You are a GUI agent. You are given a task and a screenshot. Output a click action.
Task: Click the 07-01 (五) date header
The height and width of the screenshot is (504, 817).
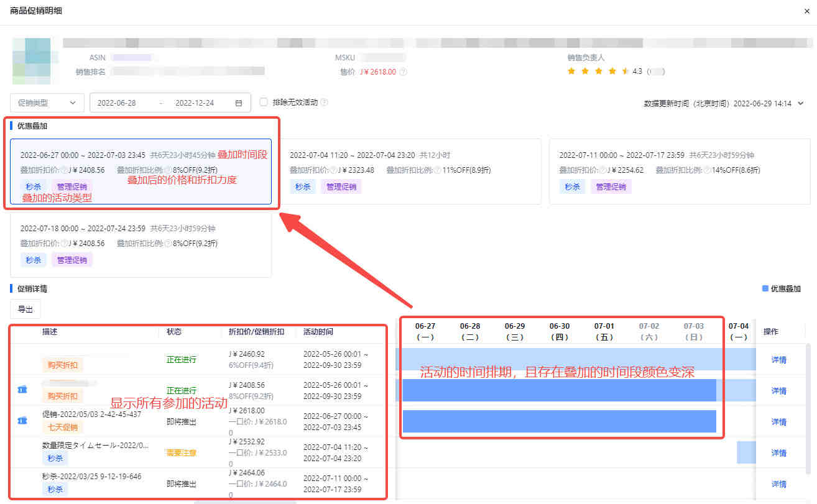[604, 332]
